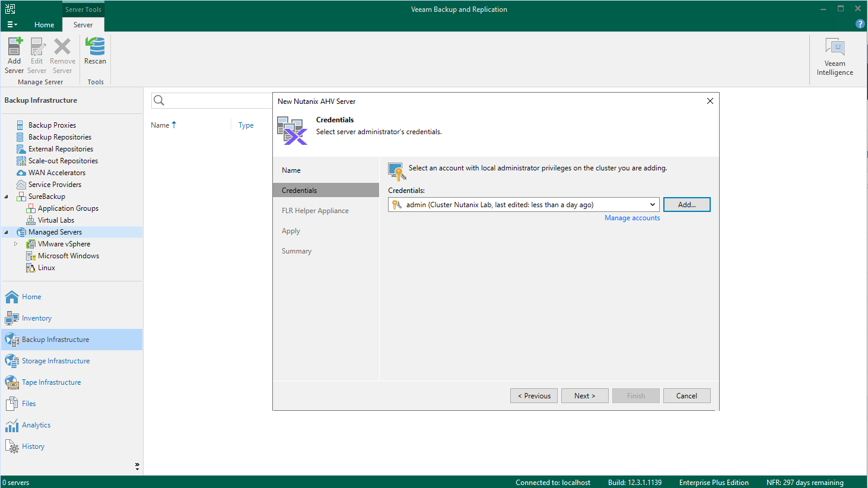Screen dimensions: 868x488
Task: Click the Storage Infrastructure navigation icon
Action: point(12,361)
